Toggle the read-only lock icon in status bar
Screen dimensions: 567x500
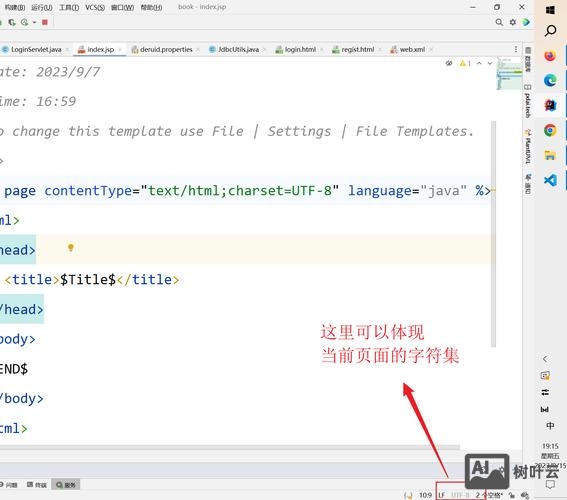pyautogui.click(x=511, y=495)
